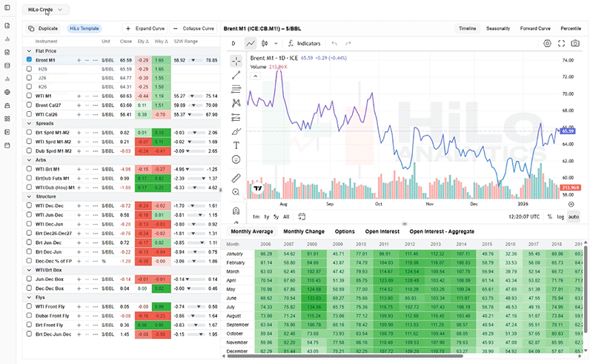Open the database icon in left sidebar
Image resolution: width=593 pixels, height=364 pixels.
coord(7,65)
